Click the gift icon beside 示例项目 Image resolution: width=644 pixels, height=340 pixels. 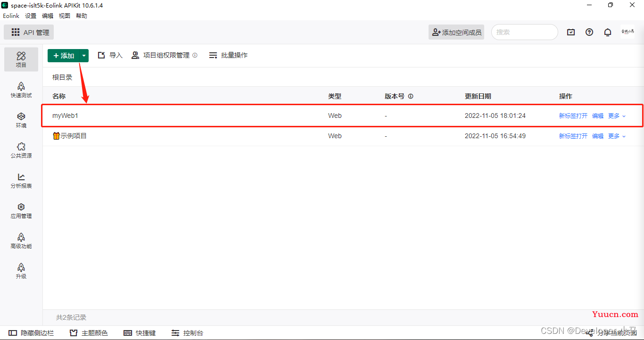[56, 136]
